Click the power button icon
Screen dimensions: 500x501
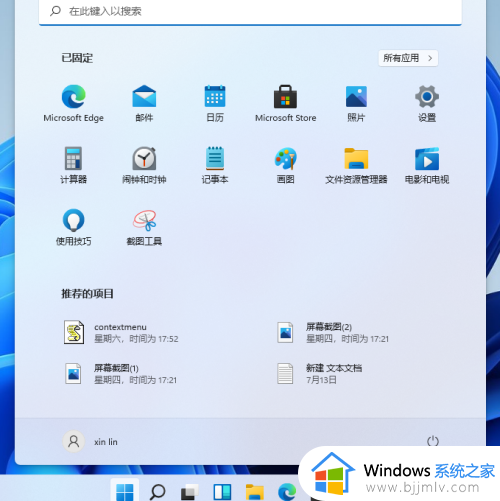(433, 441)
